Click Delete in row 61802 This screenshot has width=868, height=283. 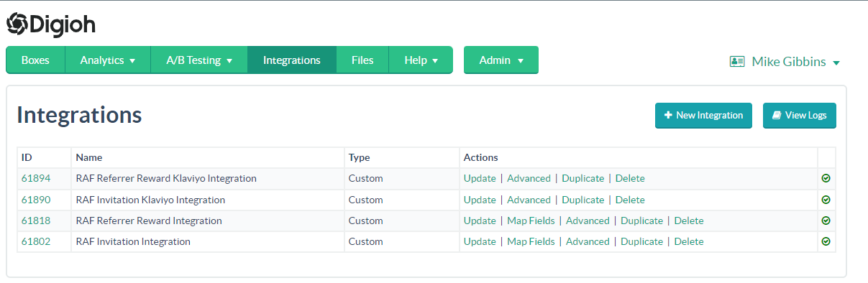coord(689,241)
